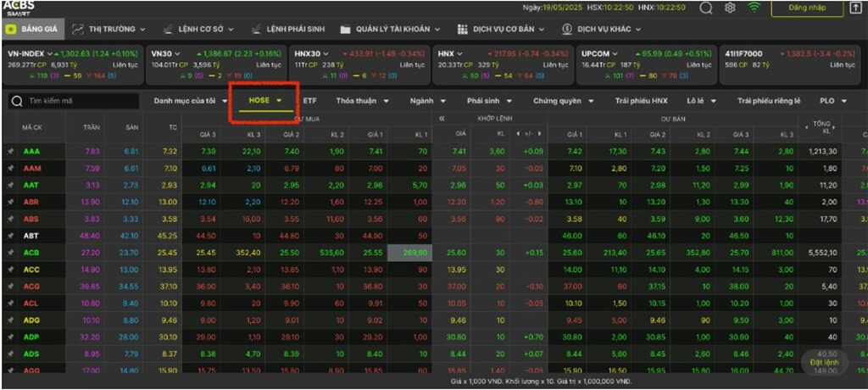Click the search magnifier icon in header
The width and height of the screenshot is (868, 390).
click(x=706, y=8)
